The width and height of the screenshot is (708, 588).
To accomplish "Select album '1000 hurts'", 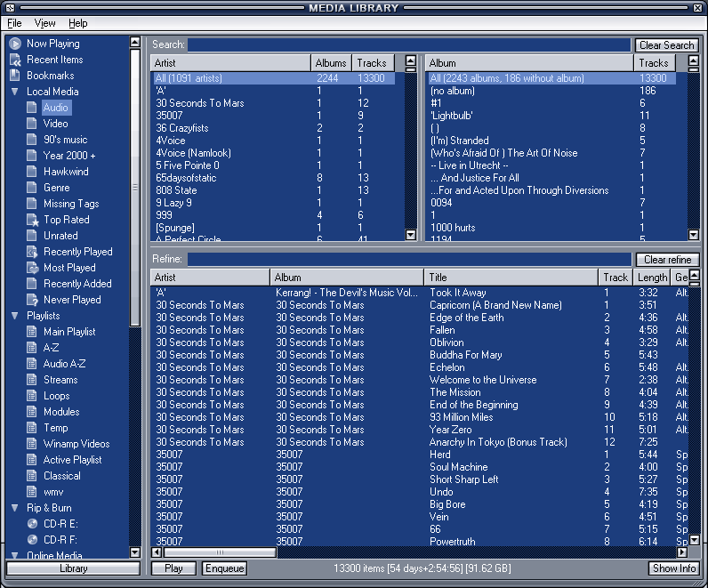I will tap(551, 228).
